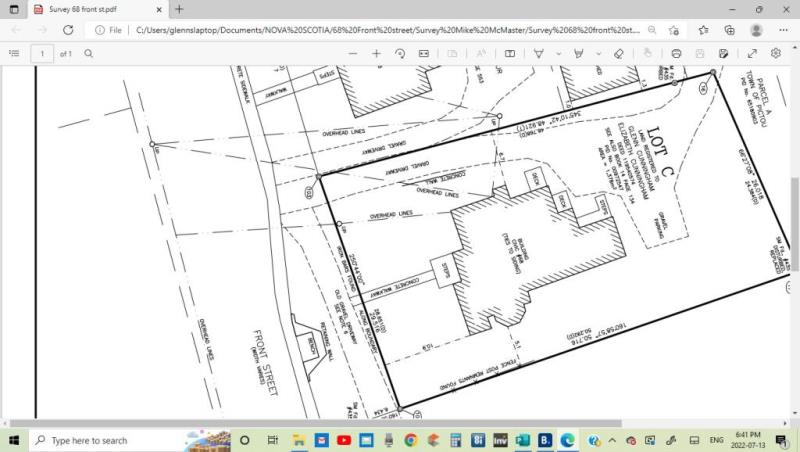Search within the PDF document
This screenshot has height=452, width=800.
tap(90, 53)
